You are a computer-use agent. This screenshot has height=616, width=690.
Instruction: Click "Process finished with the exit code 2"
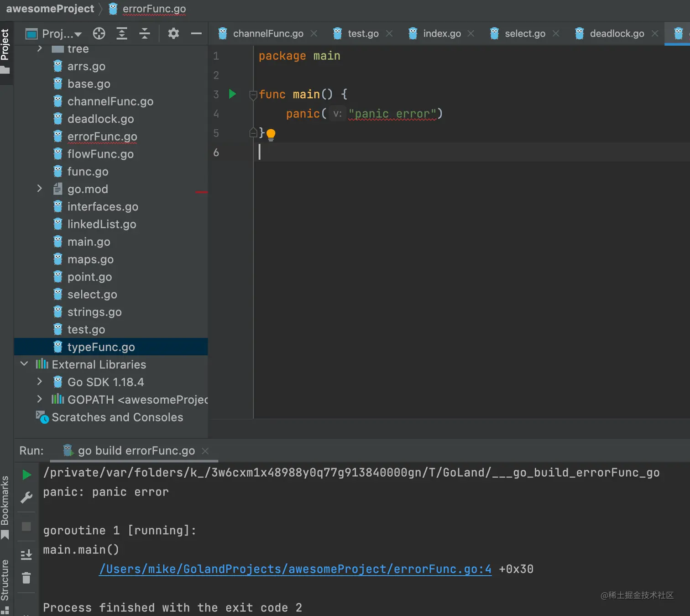[172, 607]
